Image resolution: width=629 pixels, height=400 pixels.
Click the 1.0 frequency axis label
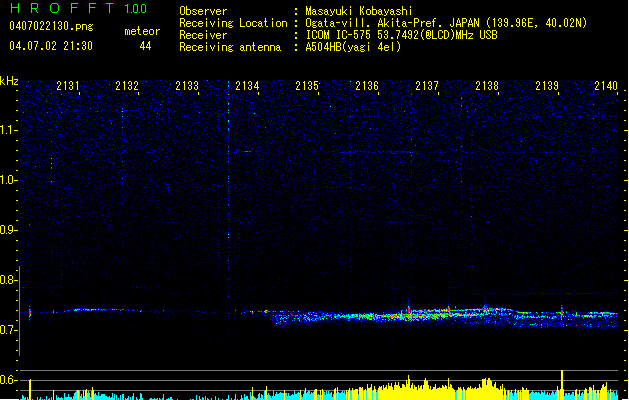pos(8,180)
